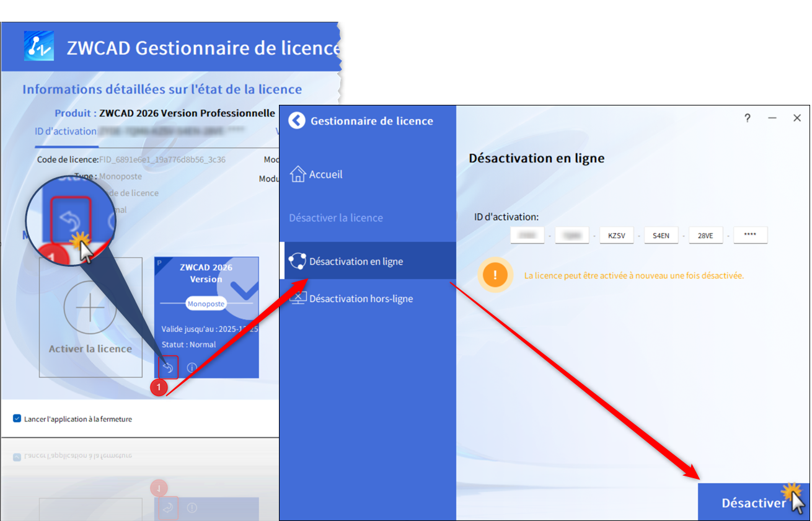This screenshot has width=812, height=521.
Task: Click the KZSV activation ID field
Action: pyautogui.click(x=617, y=236)
